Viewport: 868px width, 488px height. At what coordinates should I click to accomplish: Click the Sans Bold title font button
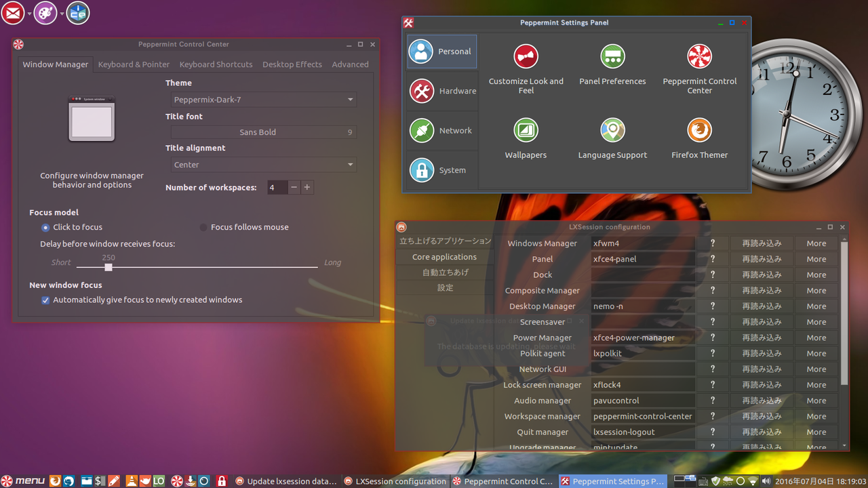pos(264,132)
